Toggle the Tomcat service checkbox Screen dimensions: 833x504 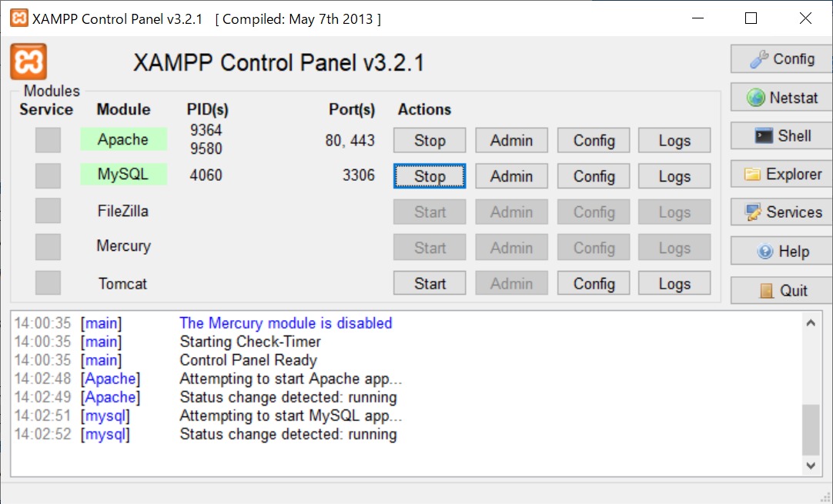pos(48,282)
